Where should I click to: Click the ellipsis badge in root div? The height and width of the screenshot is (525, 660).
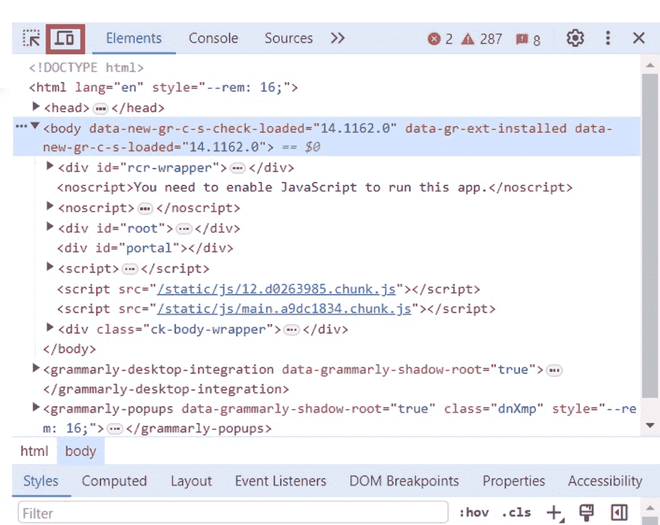(184, 229)
